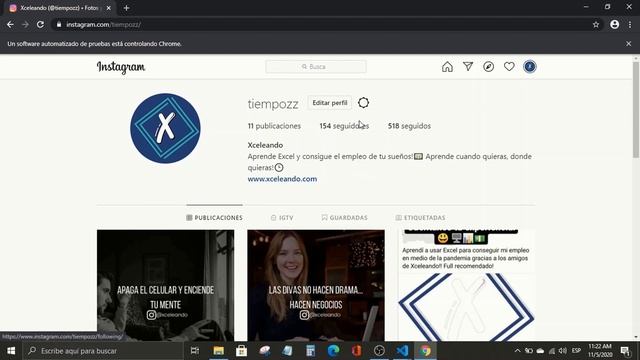Click Editar perfil button

tap(330, 103)
